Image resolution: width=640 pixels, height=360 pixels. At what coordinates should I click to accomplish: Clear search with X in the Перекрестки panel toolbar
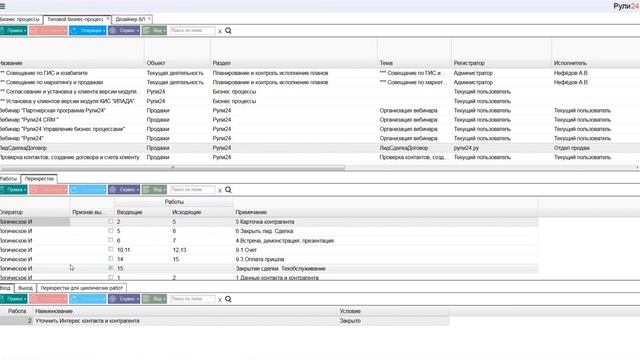tap(220, 190)
